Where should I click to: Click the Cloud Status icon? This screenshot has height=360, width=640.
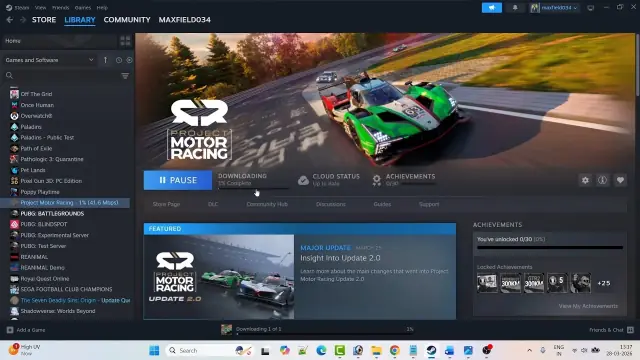pos(303,180)
